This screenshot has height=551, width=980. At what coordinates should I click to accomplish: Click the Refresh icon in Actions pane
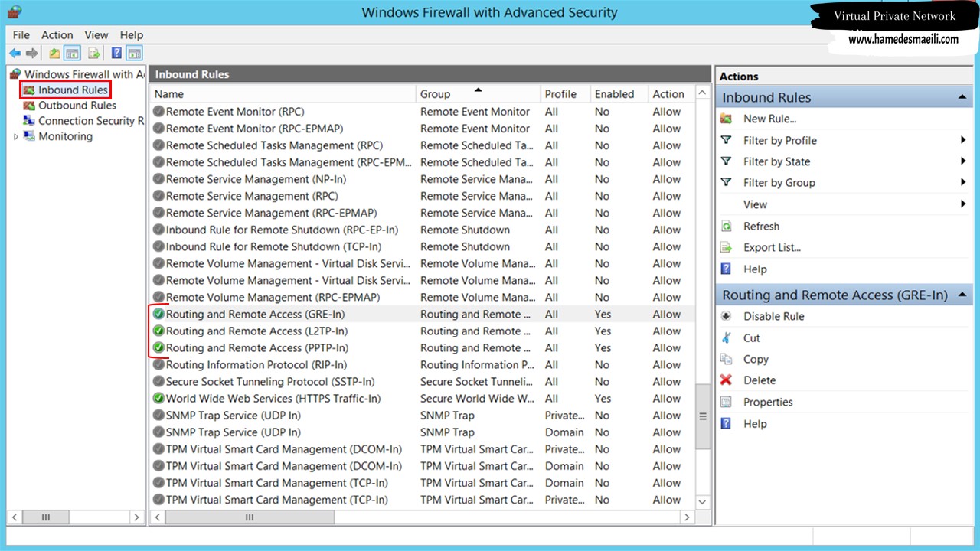tap(727, 227)
